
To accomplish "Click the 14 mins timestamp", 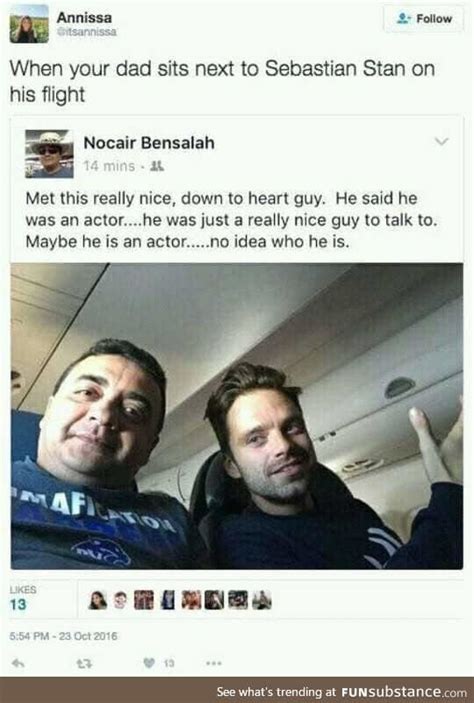I will click(x=109, y=166).
